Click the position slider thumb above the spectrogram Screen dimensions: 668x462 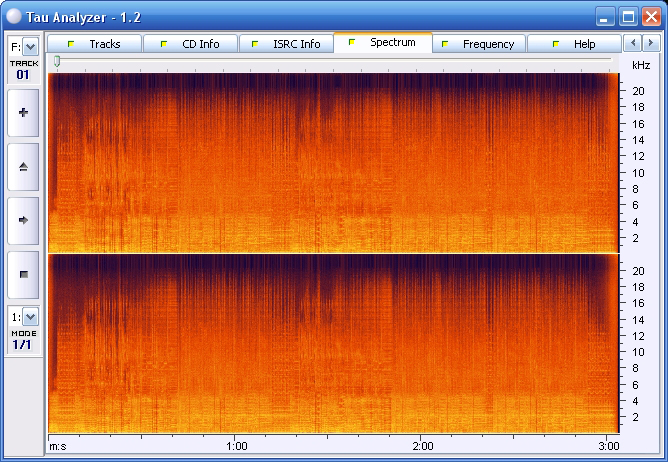click(57, 62)
